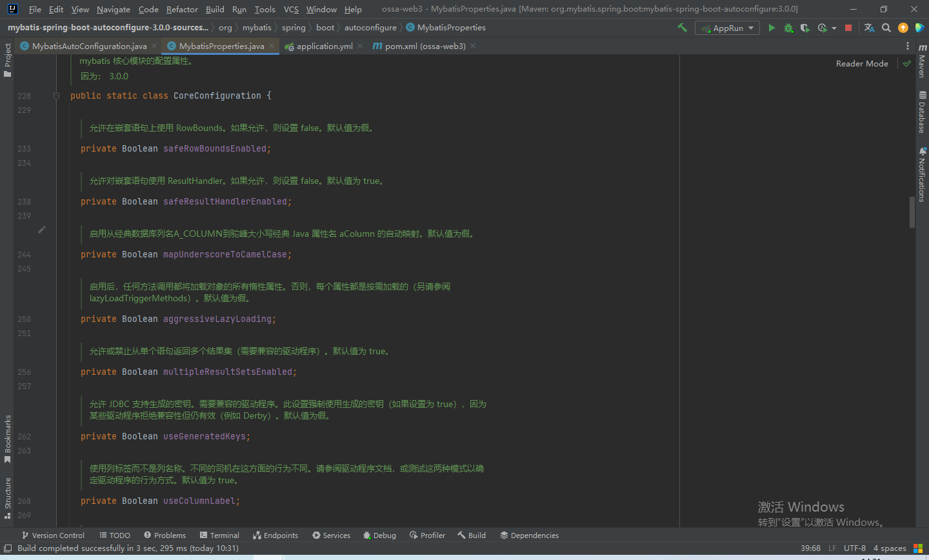Run with coverage shield icon
This screenshot has height=560, width=929.
[x=804, y=28]
